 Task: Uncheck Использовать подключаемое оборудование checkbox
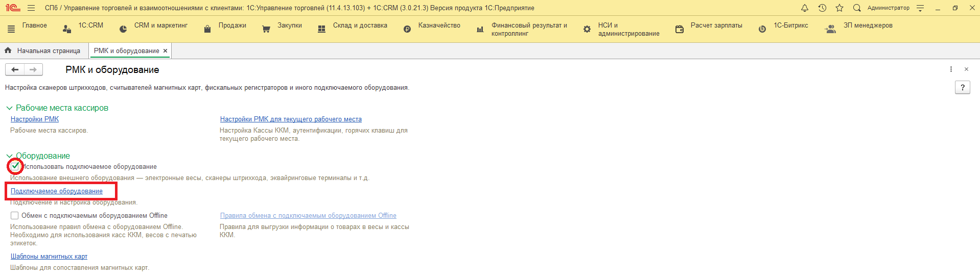coord(15,166)
